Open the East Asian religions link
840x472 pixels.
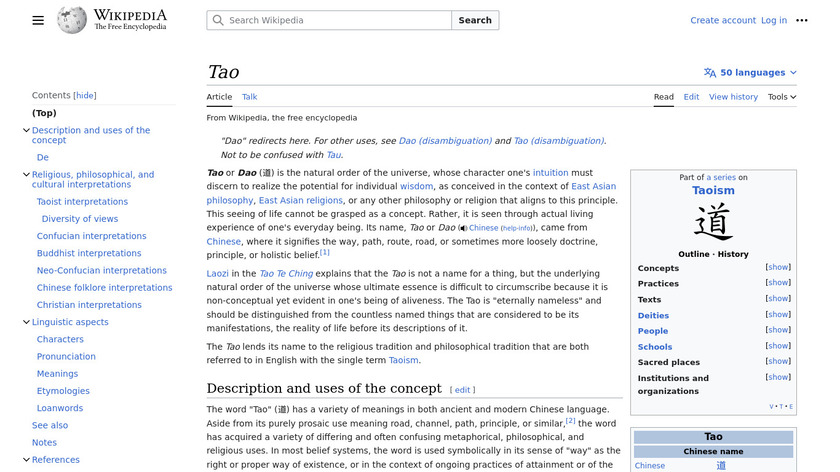coord(301,200)
